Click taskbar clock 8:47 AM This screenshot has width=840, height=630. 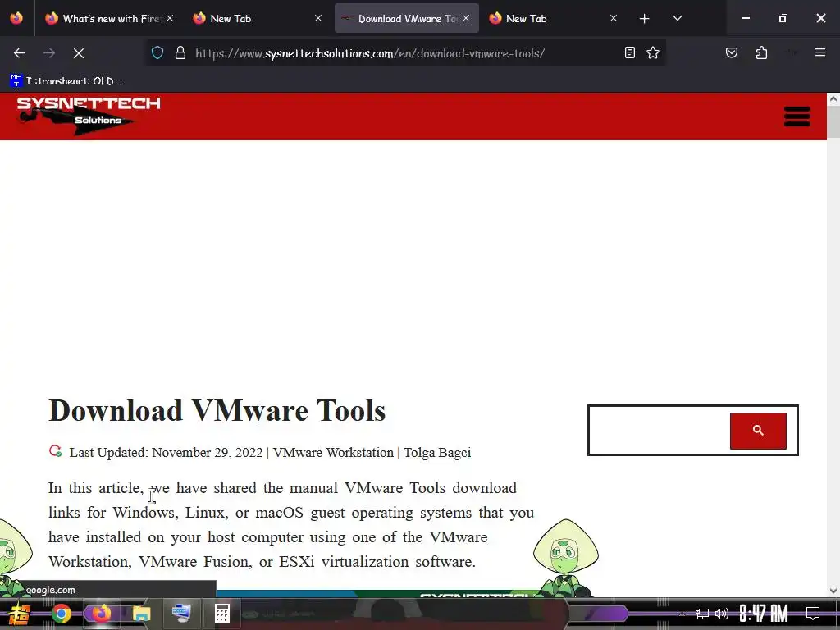click(764, 614)
